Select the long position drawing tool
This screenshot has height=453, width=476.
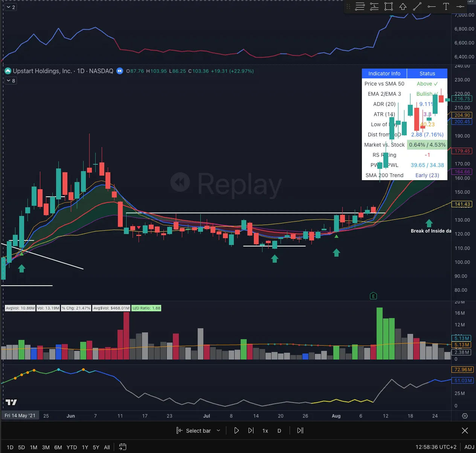tap(374, 6)
